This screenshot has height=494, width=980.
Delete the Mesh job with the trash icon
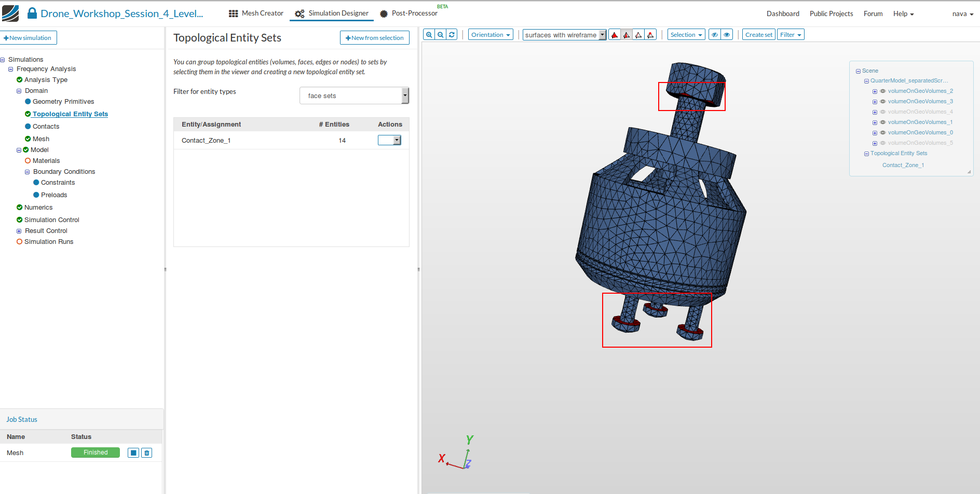tap(147, 453)
